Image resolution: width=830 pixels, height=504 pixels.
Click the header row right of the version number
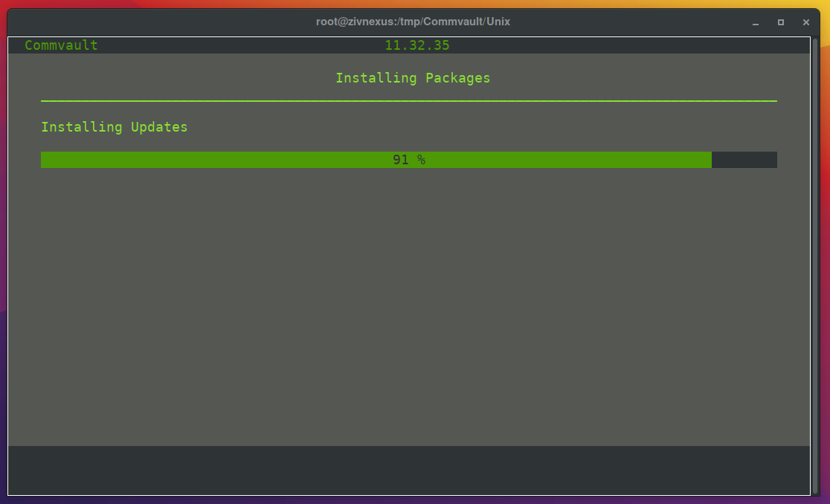(x=632, y=45)
